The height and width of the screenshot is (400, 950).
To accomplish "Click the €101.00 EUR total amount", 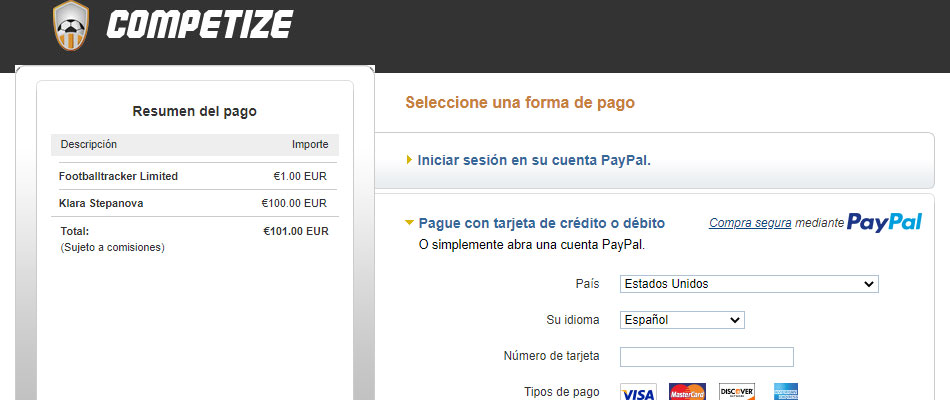I will (295, 231).
